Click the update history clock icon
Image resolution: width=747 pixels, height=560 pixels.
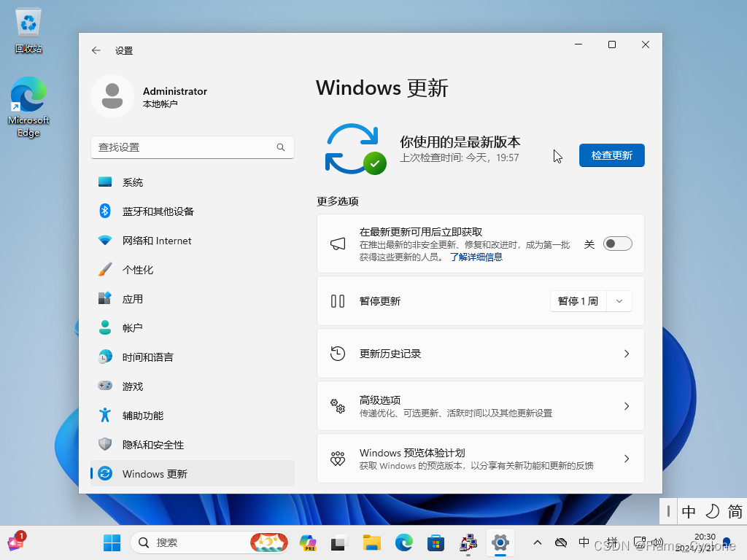pyautogui.click(x=338, y=354)
